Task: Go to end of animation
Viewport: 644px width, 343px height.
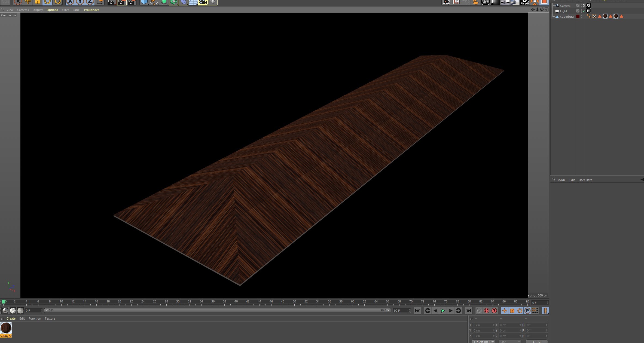Action: [x=468, y=311]
